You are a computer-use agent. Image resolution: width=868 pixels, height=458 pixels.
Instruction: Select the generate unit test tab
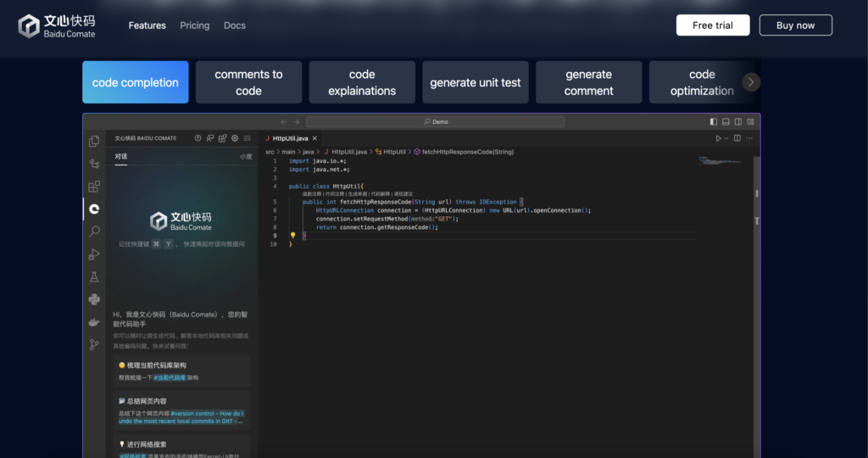(476, 82)
